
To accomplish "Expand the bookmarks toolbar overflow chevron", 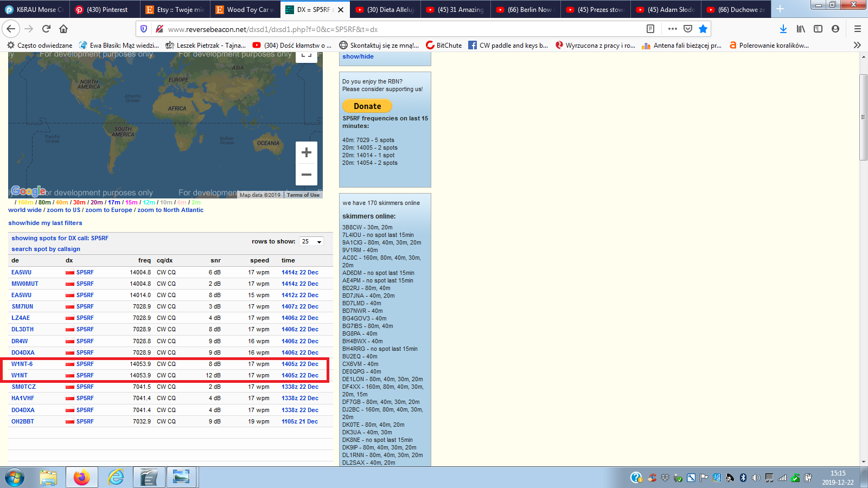I will tap(857, 45).
